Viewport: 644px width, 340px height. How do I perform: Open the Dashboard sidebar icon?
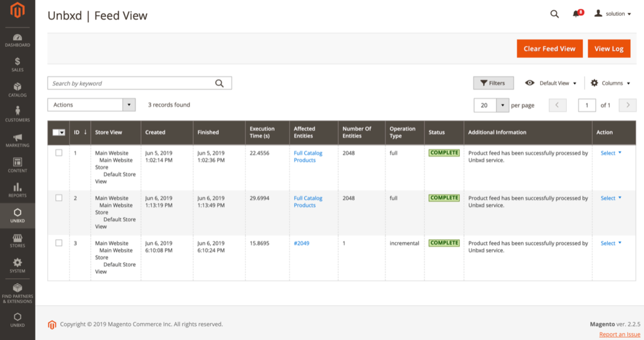click(17, 40)
